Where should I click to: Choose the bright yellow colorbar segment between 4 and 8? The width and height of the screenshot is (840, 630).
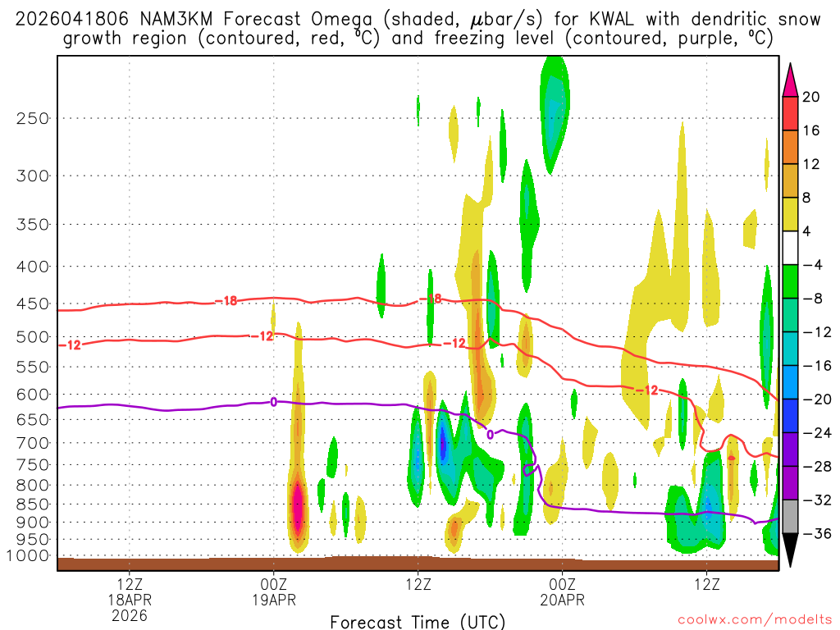point(791,214)
